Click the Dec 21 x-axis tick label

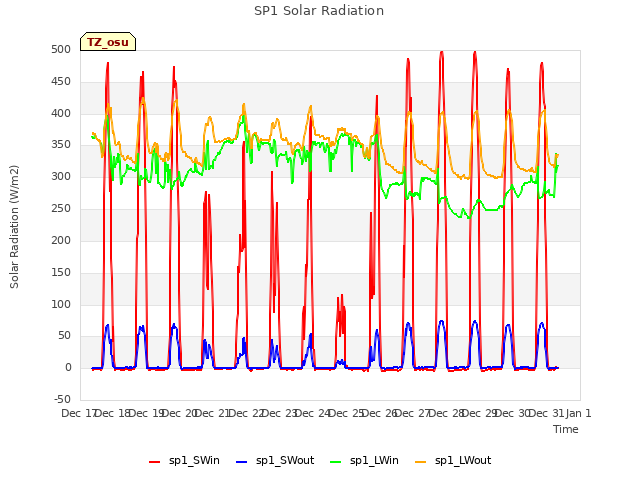pos(212,413)
